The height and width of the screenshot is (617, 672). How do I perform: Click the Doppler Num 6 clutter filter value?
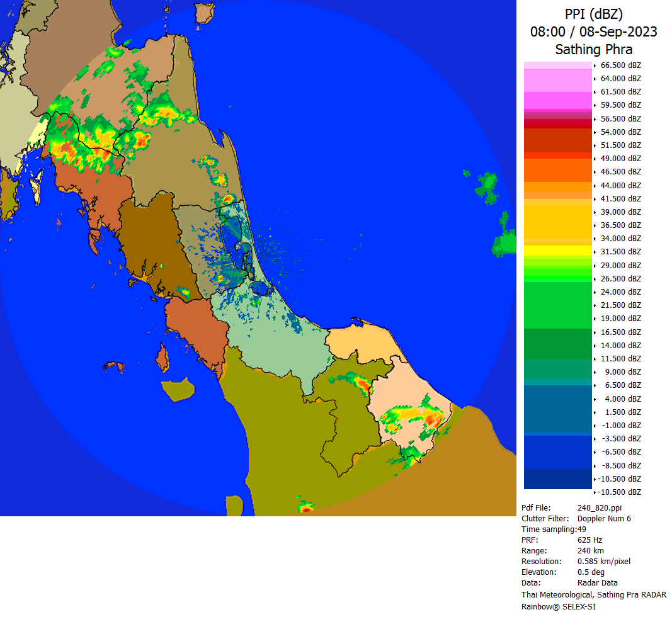tap(603, 519)
